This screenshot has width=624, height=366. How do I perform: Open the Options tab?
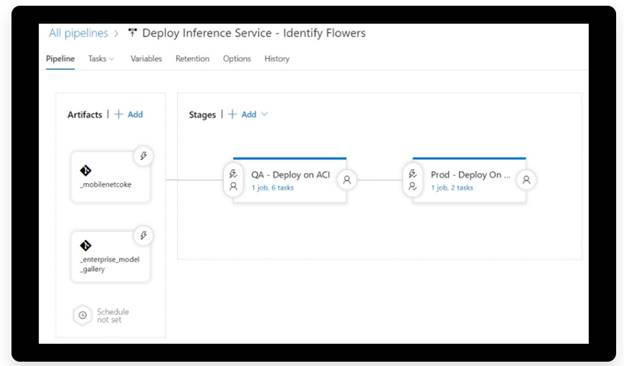pyautogui.click(x=237, y=59)
